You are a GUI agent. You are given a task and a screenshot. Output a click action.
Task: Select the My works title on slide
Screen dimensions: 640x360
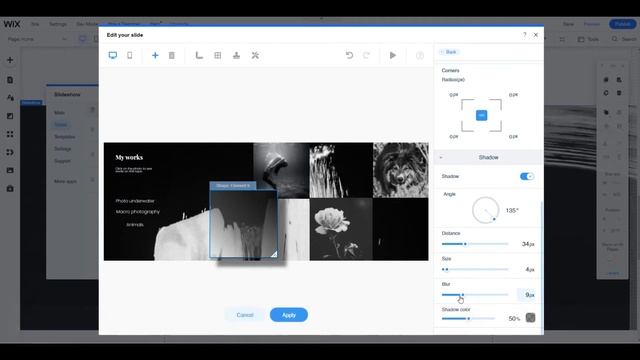click(129, 158)
